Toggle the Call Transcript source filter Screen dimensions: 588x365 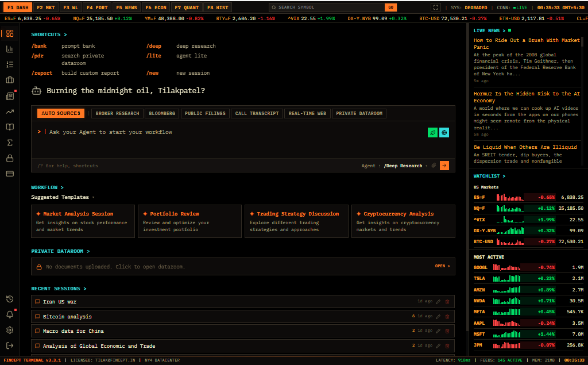tap(257, 113)
